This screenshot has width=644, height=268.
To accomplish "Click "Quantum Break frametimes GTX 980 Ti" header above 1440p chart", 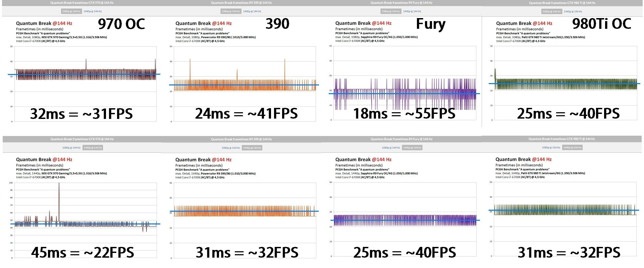I will (x=562, y=139).
